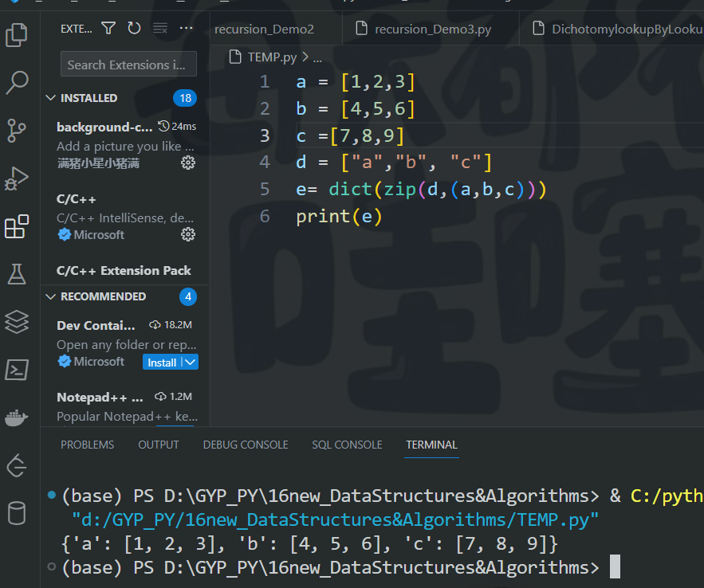Place cursor on print(e) line
Screen dimensions: 704x588
point(339,217)
